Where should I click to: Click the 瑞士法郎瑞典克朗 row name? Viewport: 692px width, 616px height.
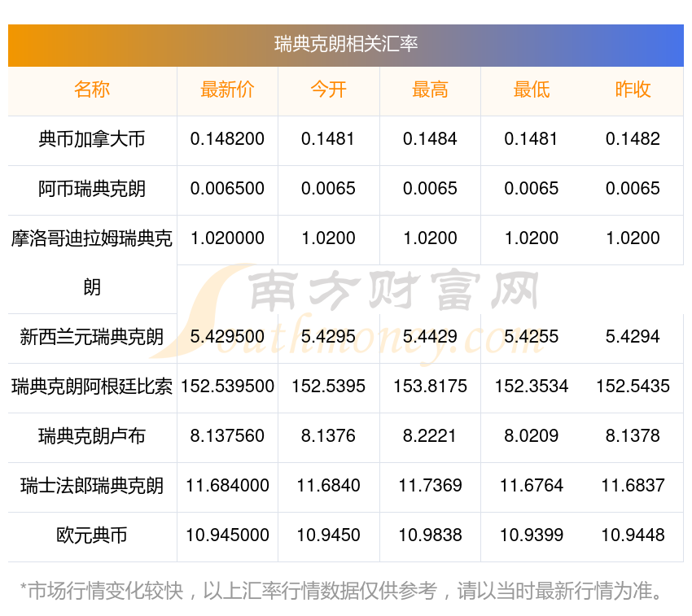point(92,486)
